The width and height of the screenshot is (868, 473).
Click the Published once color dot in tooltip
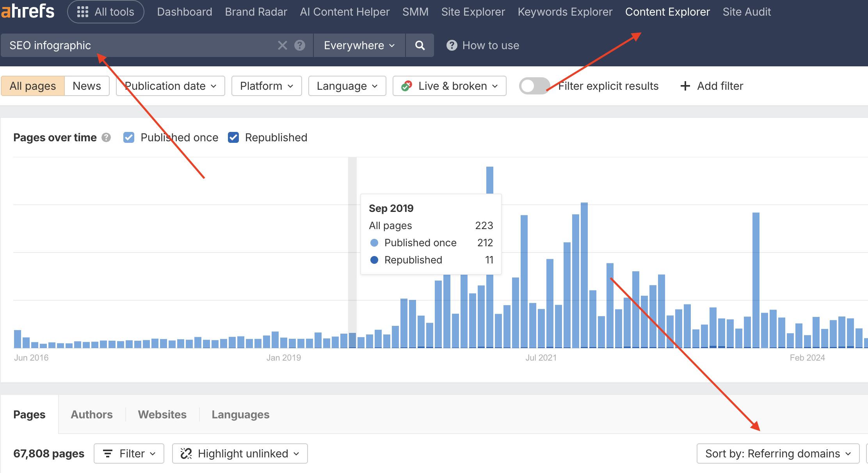(374, 243)
